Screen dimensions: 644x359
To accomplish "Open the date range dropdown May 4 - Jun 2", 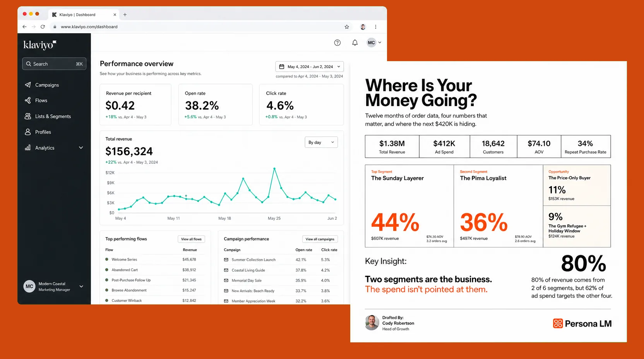I will click(x=310, y=67).
